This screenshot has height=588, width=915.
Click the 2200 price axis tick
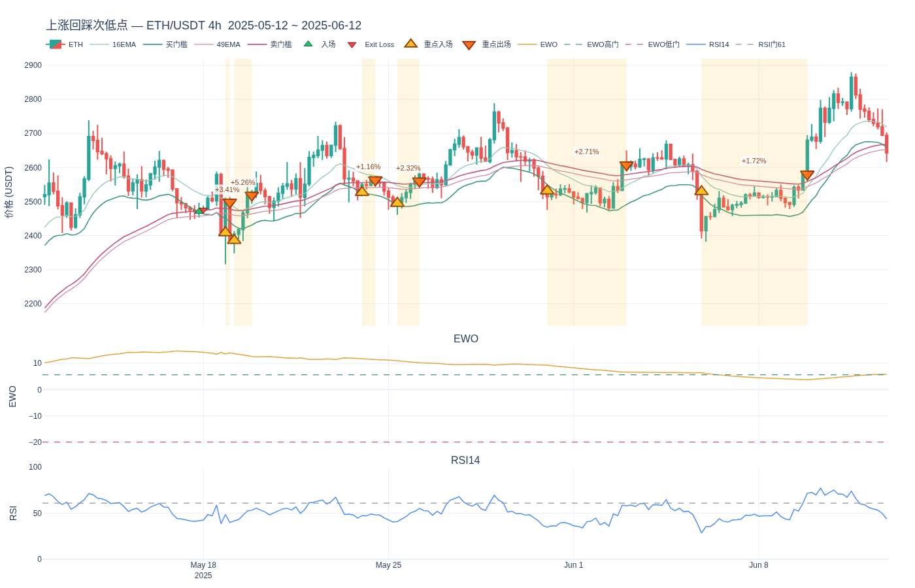33,304
